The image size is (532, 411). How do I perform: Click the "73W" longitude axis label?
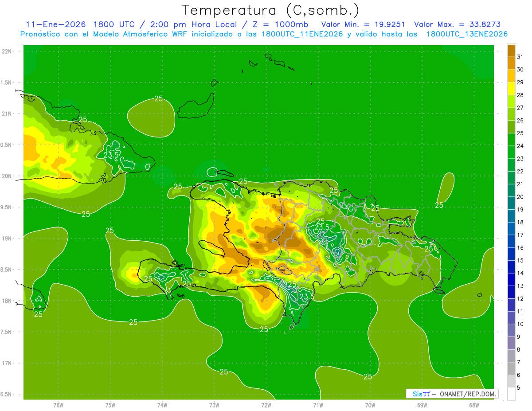coord(214,405)
